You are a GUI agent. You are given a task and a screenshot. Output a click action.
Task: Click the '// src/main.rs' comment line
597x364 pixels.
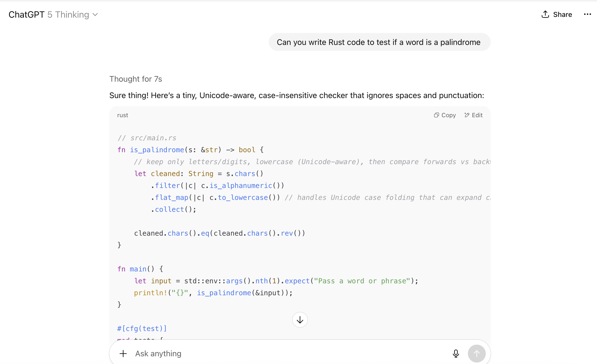(147, 138)
